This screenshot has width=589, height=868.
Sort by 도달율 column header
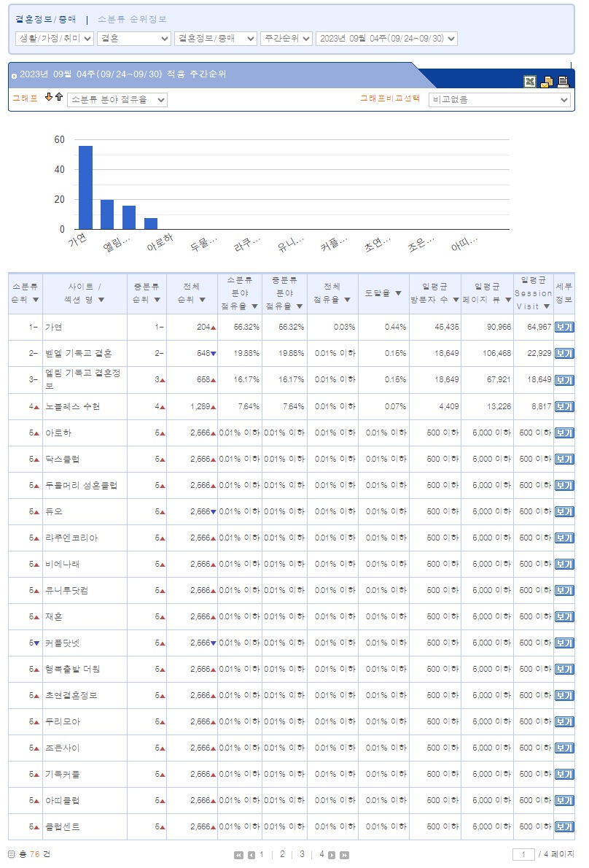coord(383,293)
